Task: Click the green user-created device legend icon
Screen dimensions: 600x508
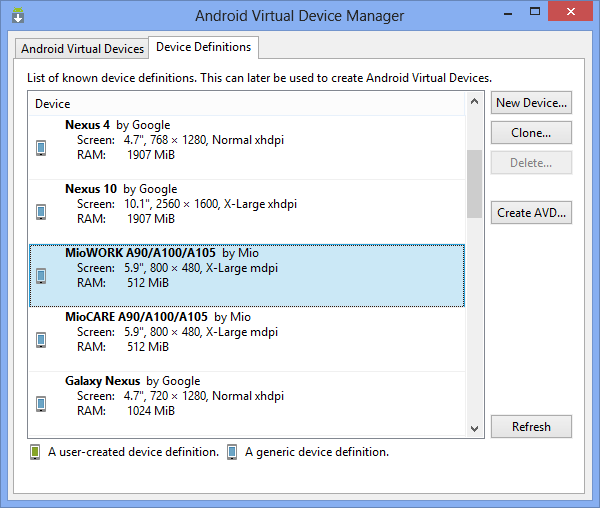Action: coord(35,452)
